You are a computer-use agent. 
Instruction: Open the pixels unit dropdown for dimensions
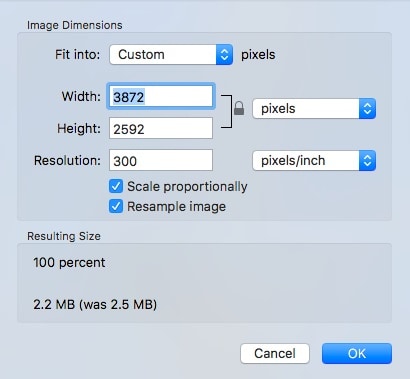314,108
